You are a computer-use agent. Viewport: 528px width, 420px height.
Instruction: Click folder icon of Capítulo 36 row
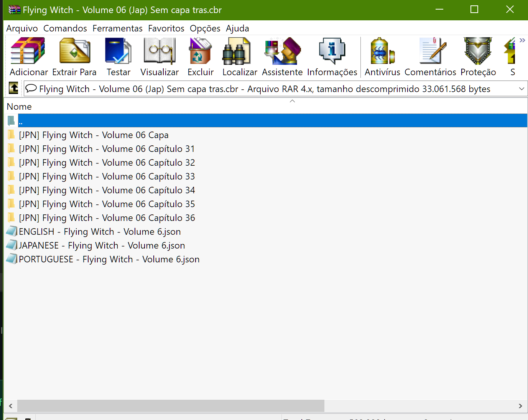pyautogui.click(x=12, y=217)
